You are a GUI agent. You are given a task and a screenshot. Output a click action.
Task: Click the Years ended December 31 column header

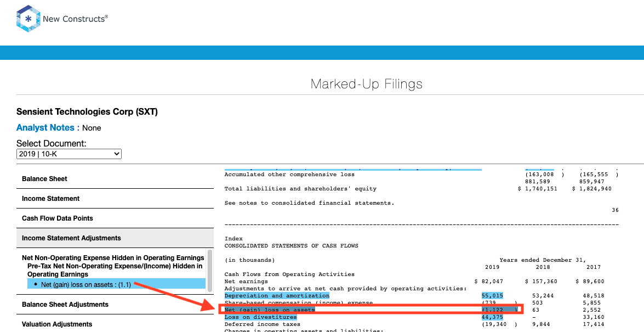(543, 260)
